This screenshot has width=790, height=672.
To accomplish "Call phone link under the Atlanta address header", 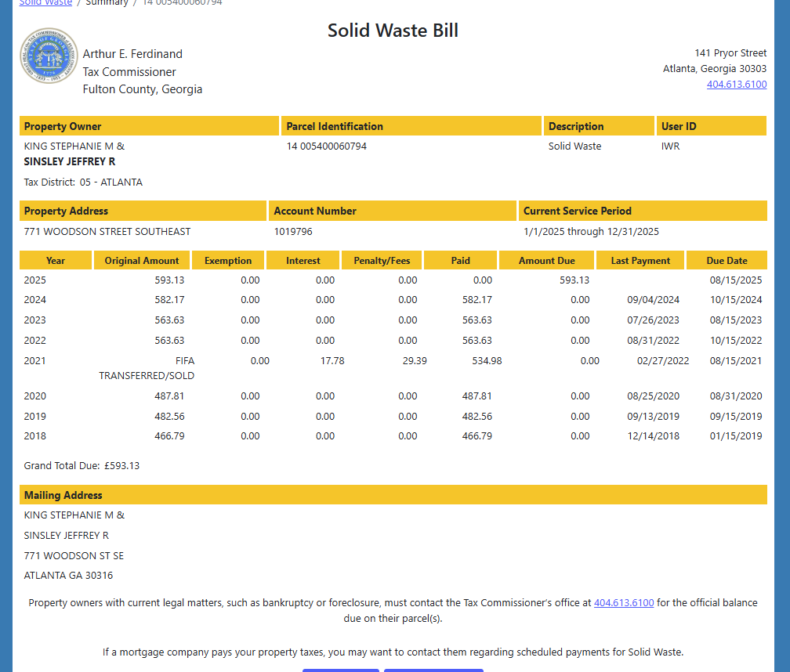I will pyautogui.click(x=736, y=85).
